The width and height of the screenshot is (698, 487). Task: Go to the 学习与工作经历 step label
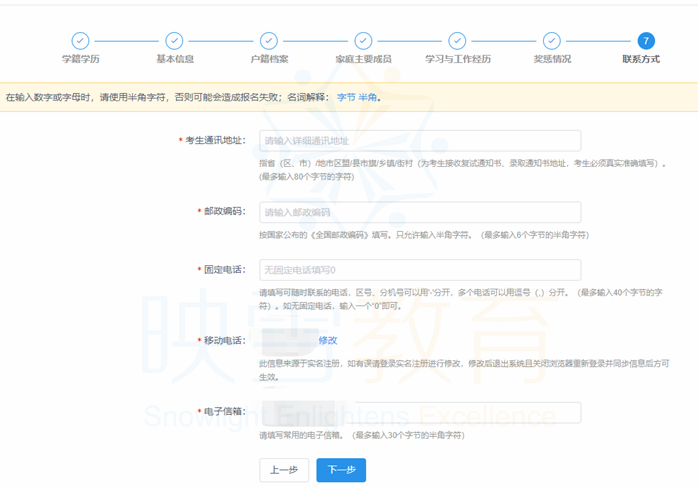(x=458, y=59)
